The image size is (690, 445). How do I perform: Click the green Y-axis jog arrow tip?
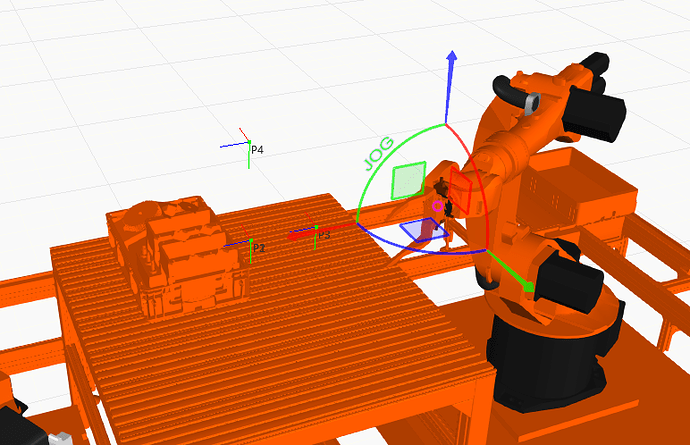525,288
